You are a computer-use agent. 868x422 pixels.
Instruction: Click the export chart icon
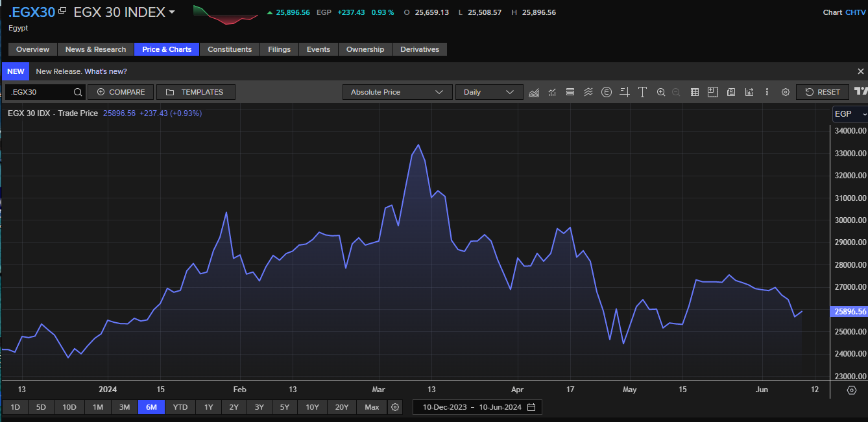749,92
